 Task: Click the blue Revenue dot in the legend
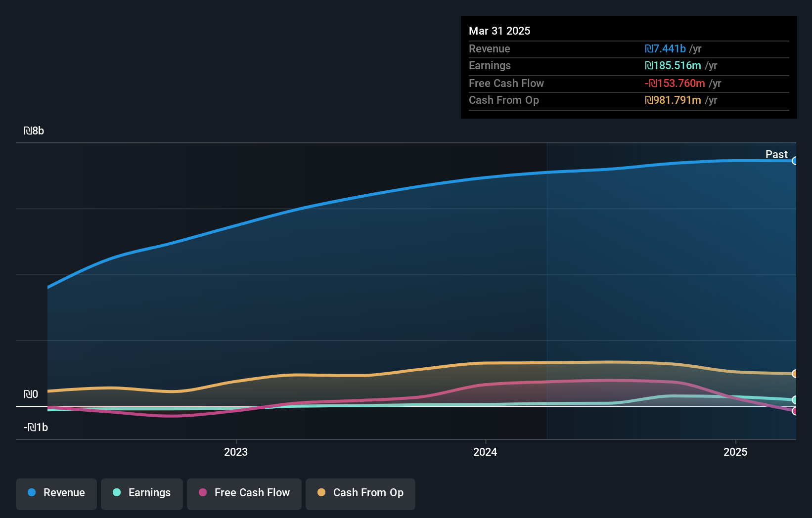point(31,492)
